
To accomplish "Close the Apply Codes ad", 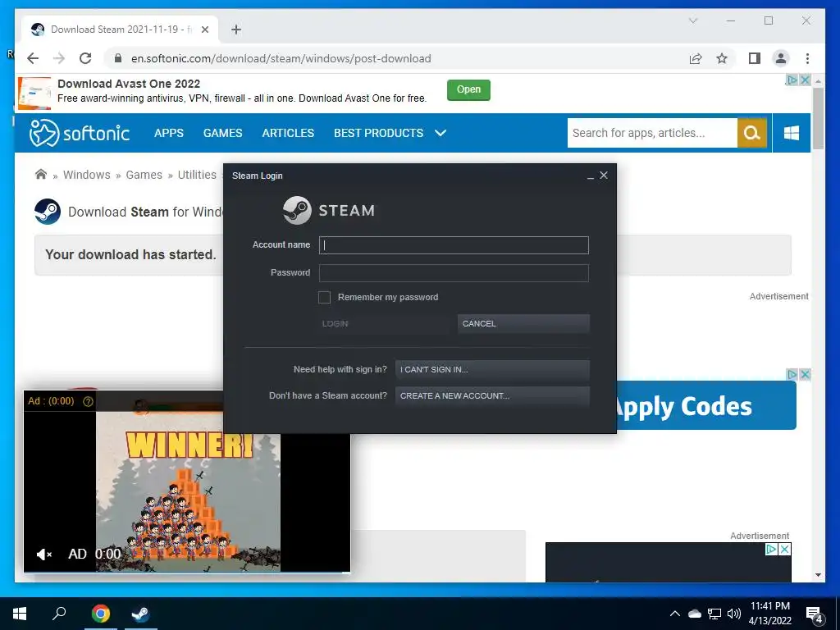I will [805, 374].
